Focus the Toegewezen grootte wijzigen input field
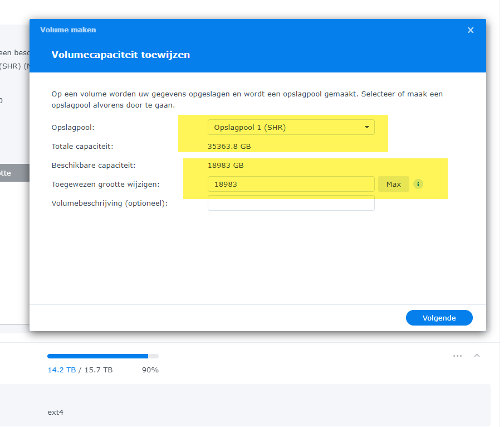 click(291, 184)
